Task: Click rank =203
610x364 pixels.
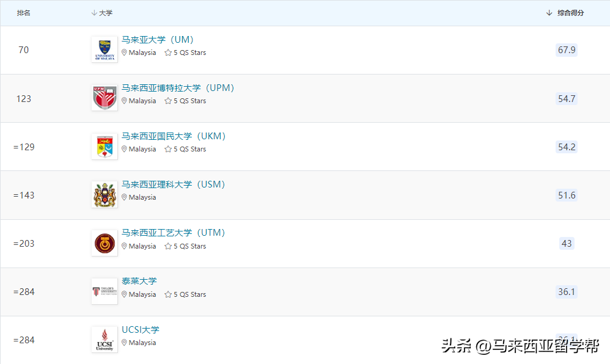Action: [x=24, y=244]
